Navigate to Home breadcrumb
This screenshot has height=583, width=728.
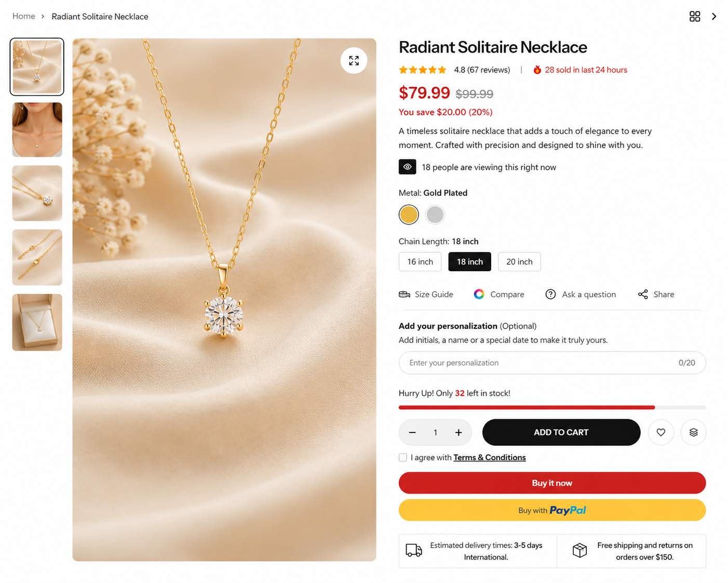[24, 16]
